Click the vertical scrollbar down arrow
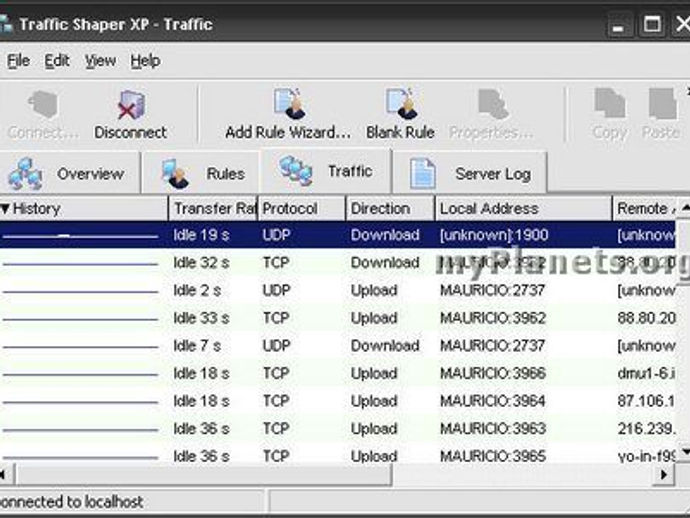 click(x=684, y=452)
